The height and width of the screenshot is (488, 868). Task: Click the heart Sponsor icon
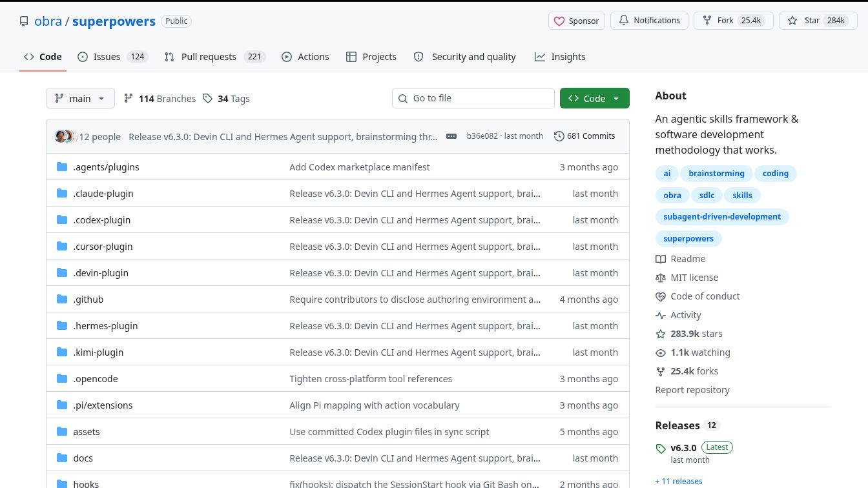pos(559,21)
